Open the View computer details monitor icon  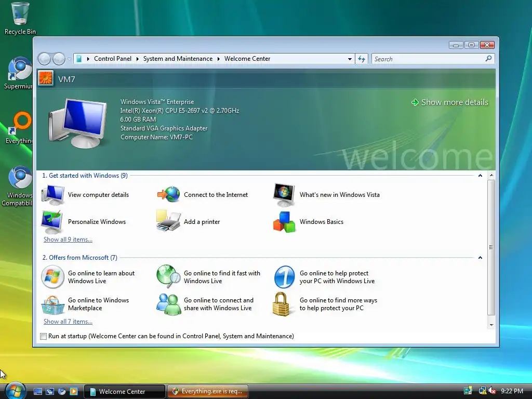(x=52, y=195)
